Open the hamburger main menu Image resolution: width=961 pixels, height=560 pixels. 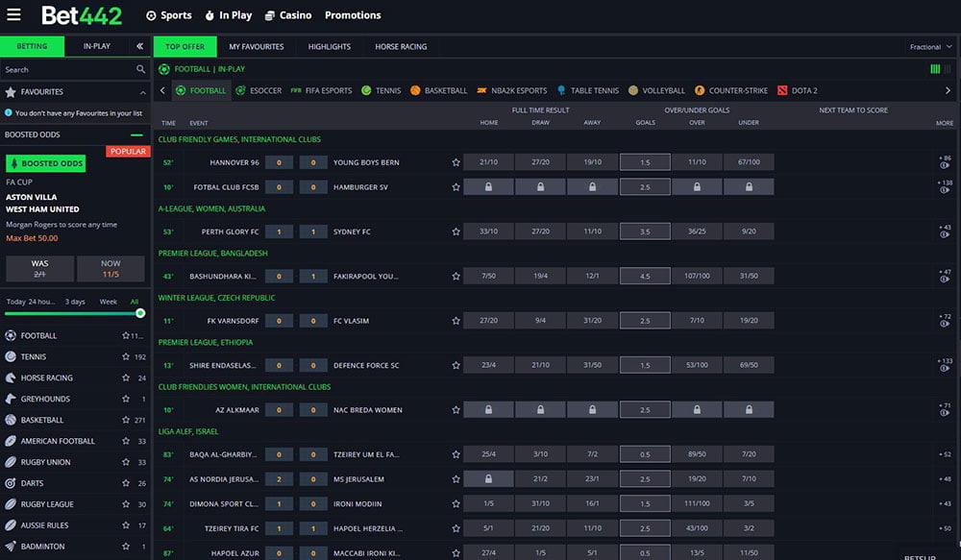13,14
